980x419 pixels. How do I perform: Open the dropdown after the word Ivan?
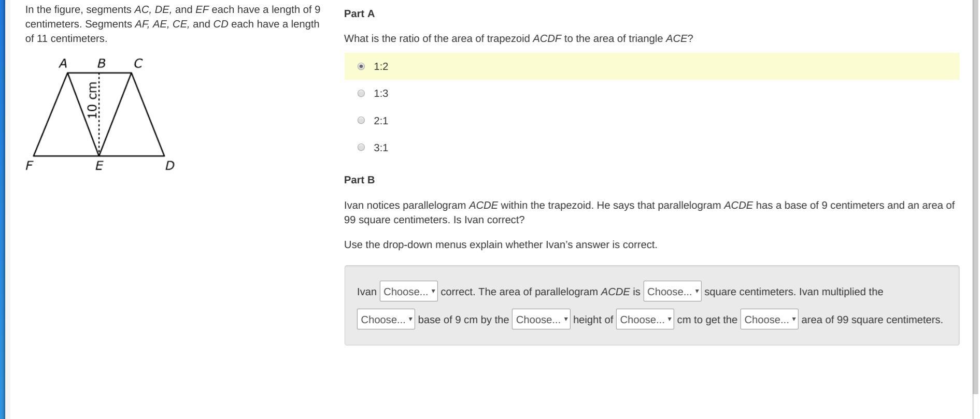click(408, 291)
